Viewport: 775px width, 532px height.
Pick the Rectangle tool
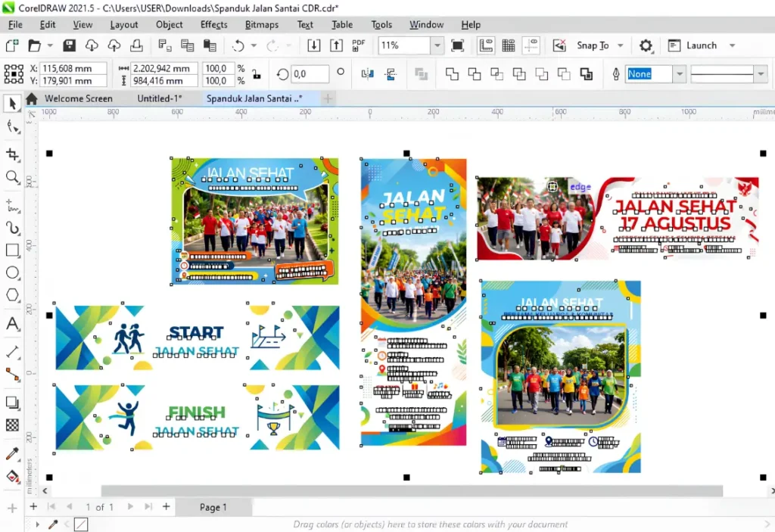point(12,250)
